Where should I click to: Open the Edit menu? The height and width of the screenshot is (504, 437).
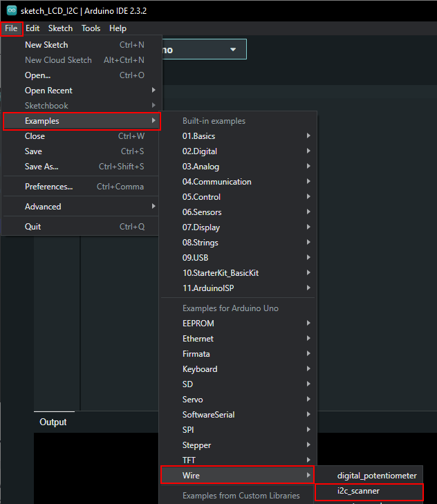32,28
